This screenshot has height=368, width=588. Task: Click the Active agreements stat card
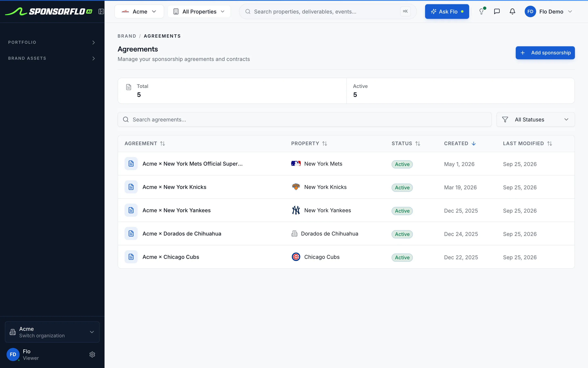[x=460, y=91]
